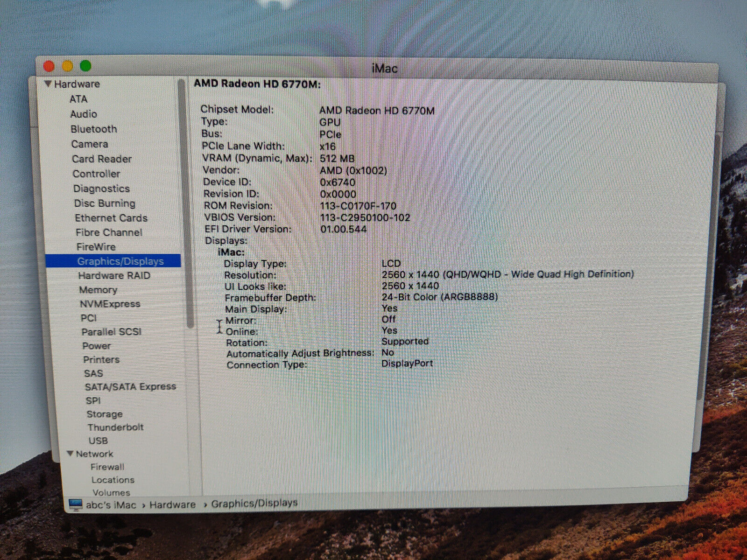Open Parallel SCSI entry
Viewport: 747px width, 560px height.
pos(111,332)
